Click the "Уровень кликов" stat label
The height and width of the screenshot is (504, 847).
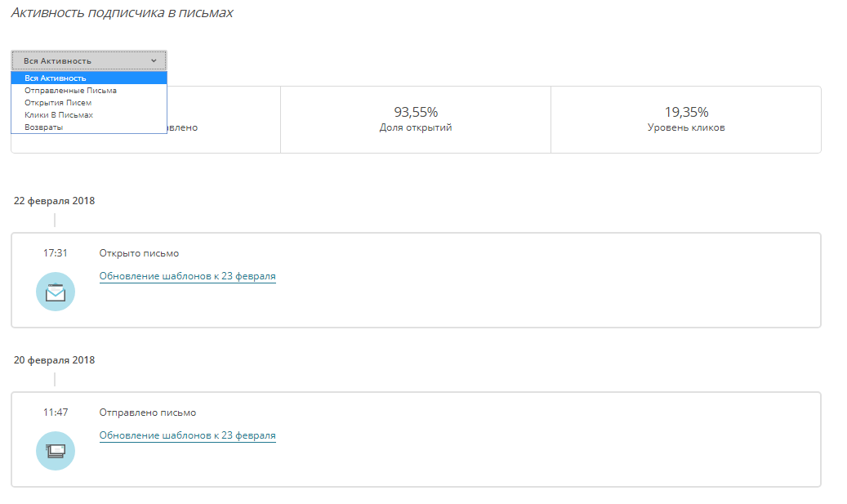coord(686,127)
